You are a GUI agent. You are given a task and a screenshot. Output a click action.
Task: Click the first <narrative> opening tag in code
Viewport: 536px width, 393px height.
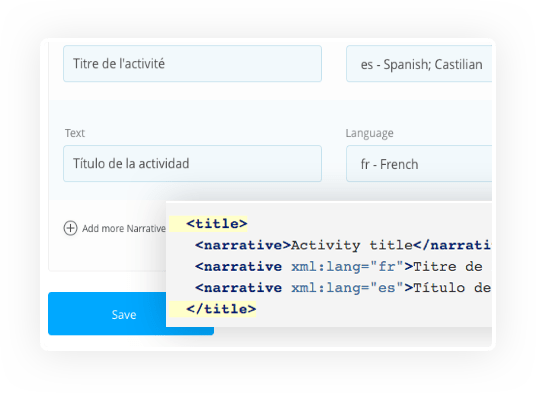(243, 245)
